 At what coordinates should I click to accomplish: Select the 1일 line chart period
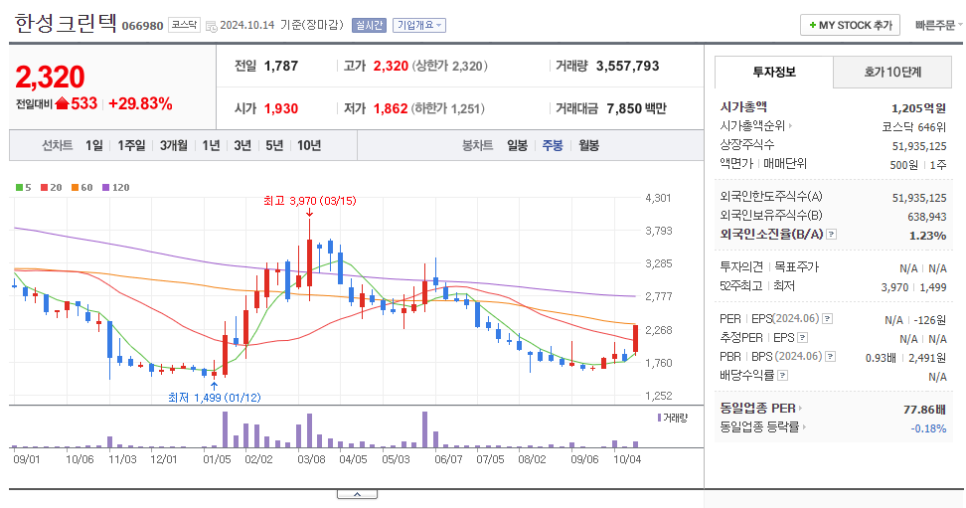click(94, 145)
